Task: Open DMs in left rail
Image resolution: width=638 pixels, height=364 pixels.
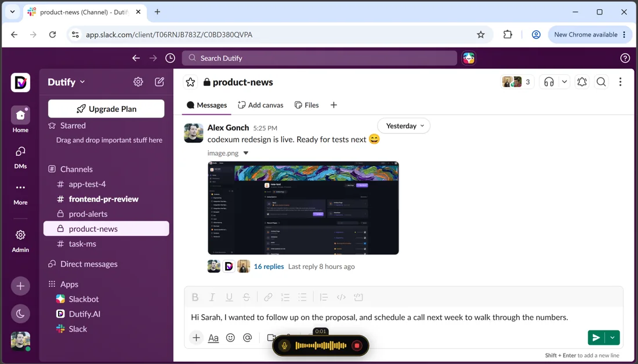Action: tap(20, 157)
